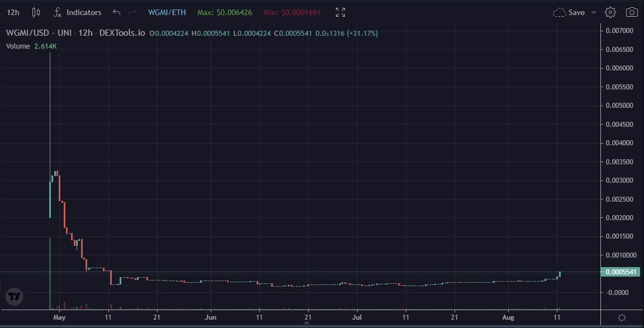Click the TradingView logo
This screenshot has width=644, height=328.
pyautogui.click(x=15, y=296)
